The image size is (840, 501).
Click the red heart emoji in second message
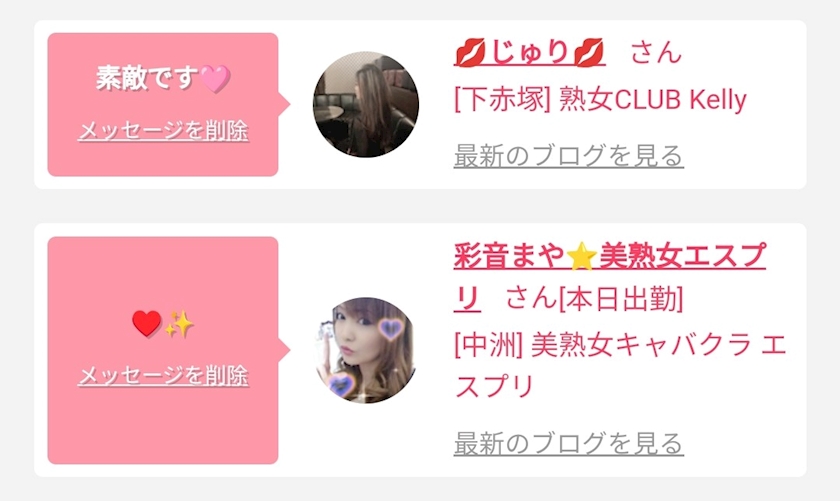pyautogui.click(x=147, y=324)
